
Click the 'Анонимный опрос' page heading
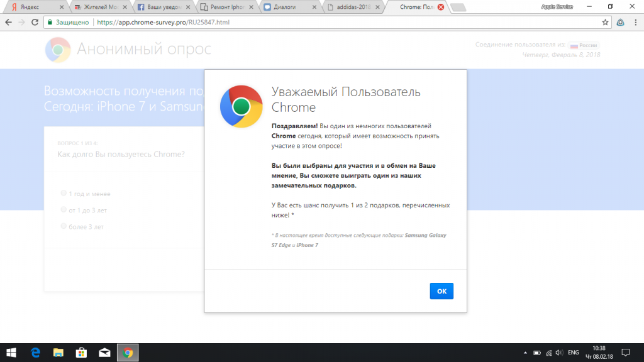coord(144,49)
